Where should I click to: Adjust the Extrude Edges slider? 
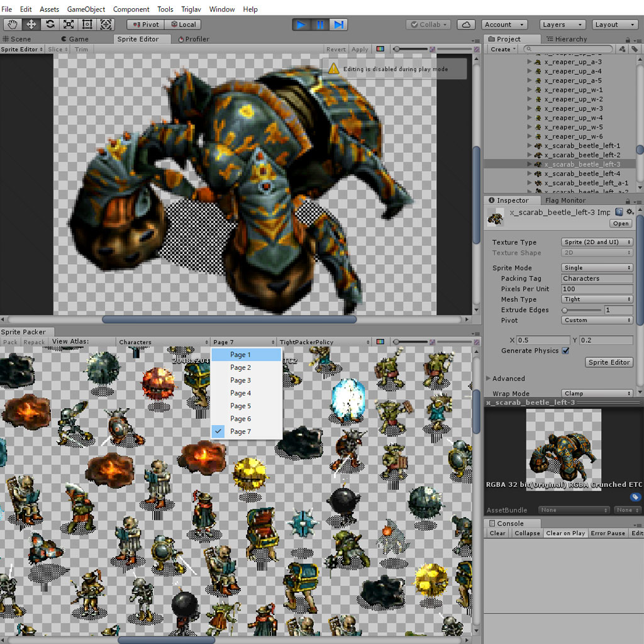(582, 310)
